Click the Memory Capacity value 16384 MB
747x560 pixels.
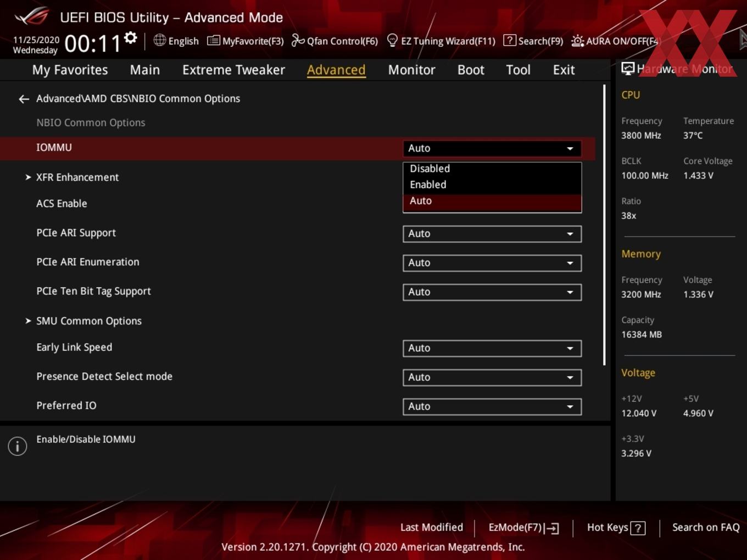tap(642, 334)
